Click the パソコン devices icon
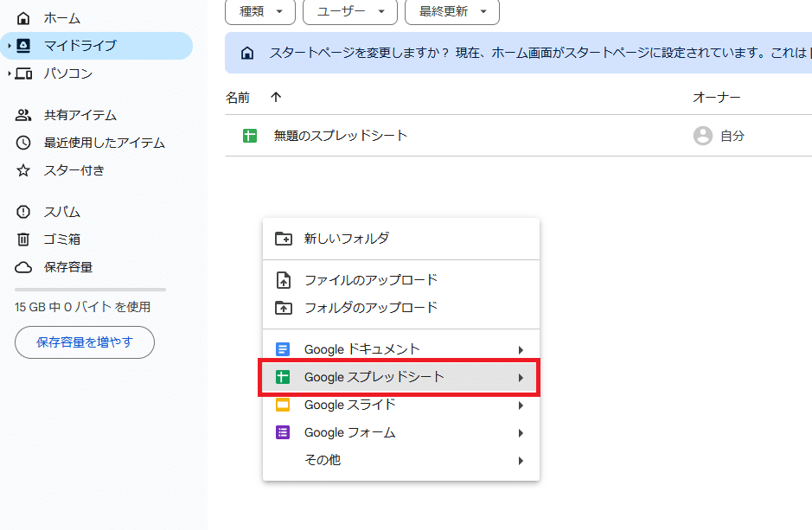This screenshot has height=530, width=812. (23, 73)
